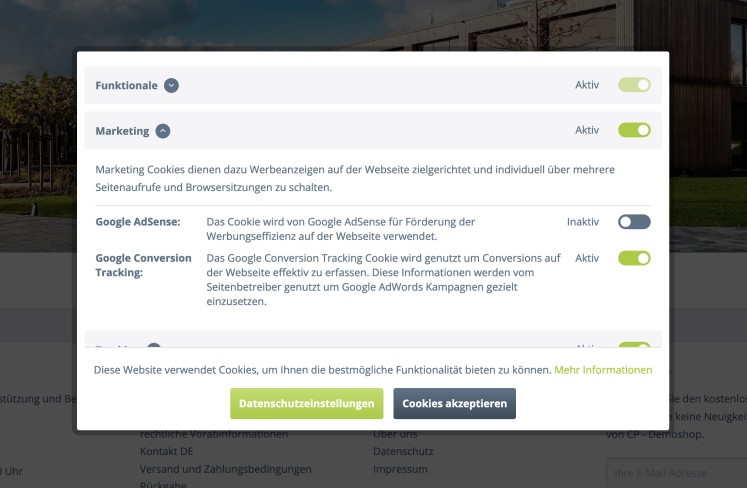Expand the Funktionale cookies section chevron
The height and width of the screenshot is (488, 747).
[x=171, y=85]
